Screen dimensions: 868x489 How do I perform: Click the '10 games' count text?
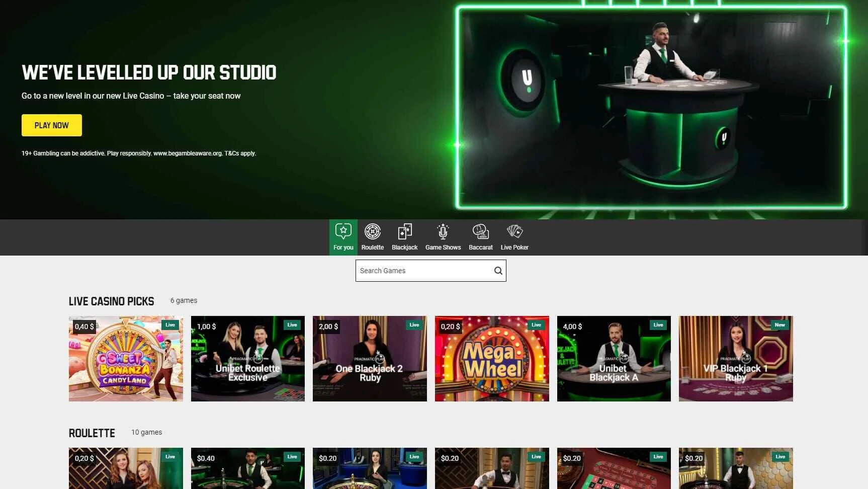pos(146,432)
